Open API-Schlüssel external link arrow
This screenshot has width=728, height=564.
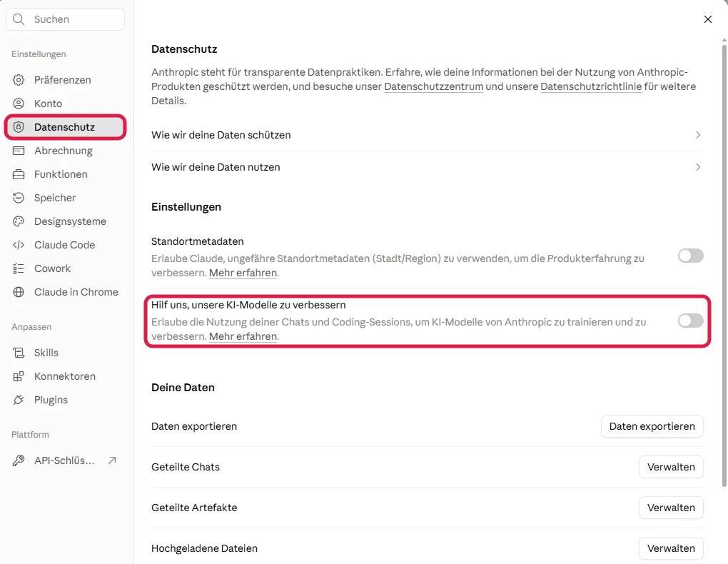point(112,460)
